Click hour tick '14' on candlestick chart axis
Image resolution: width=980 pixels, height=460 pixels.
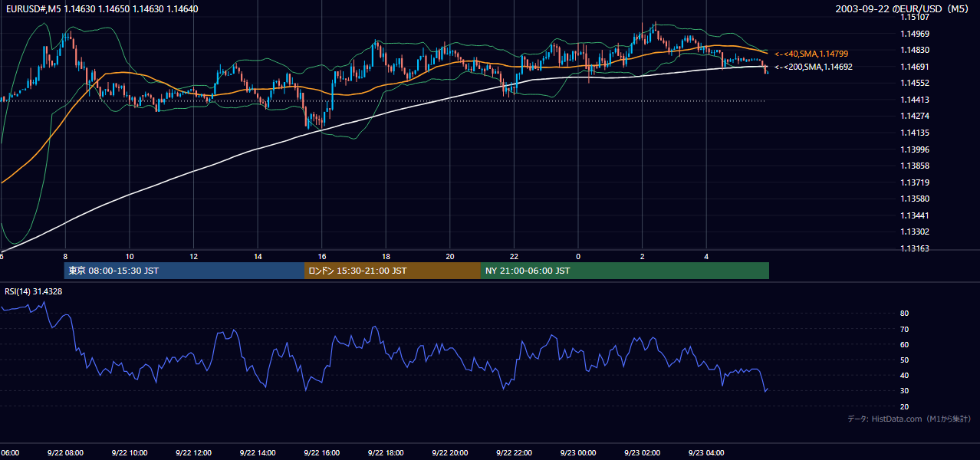(x=258, y=256)
